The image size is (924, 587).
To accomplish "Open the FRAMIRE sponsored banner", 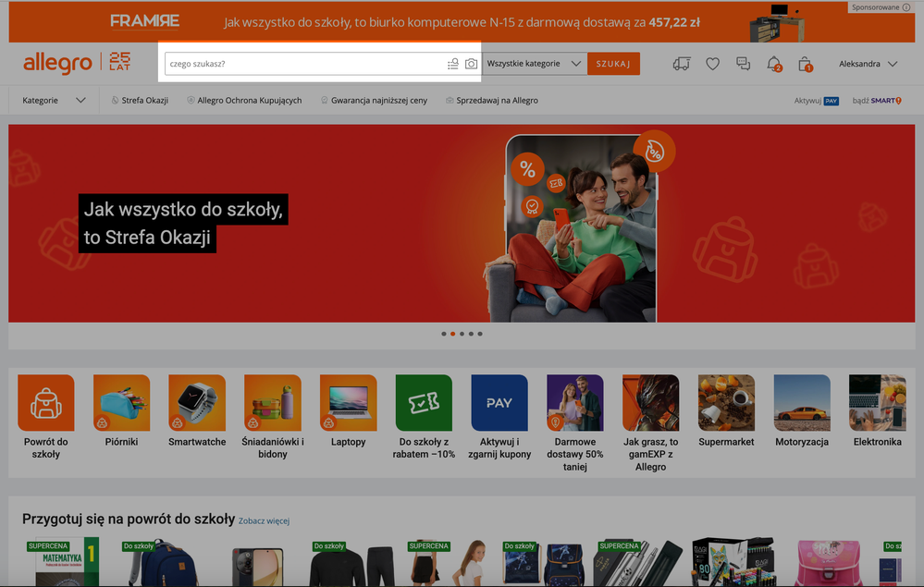I will 462,22.
